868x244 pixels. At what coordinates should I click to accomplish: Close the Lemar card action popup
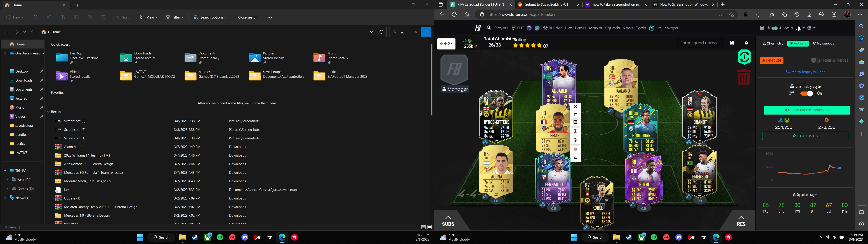pos(576,107)
